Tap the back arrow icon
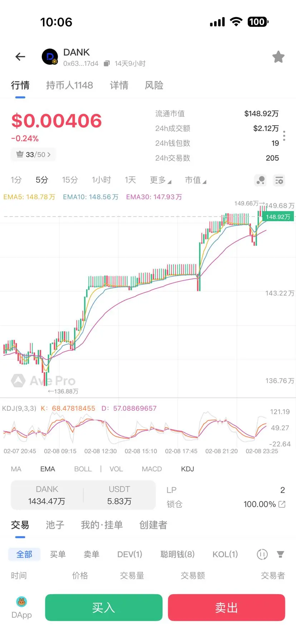 (20, 57)
